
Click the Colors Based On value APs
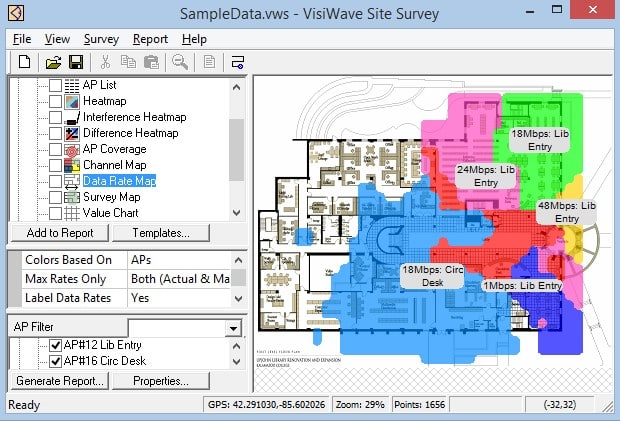pos(179,260)
